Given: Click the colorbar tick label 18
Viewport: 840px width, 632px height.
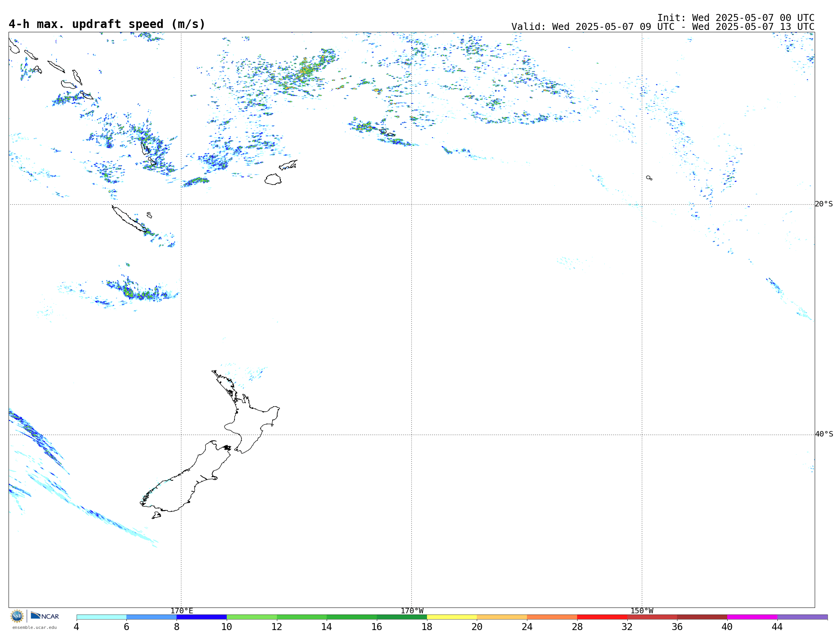Looking at the screenshot, I should 427,627.
